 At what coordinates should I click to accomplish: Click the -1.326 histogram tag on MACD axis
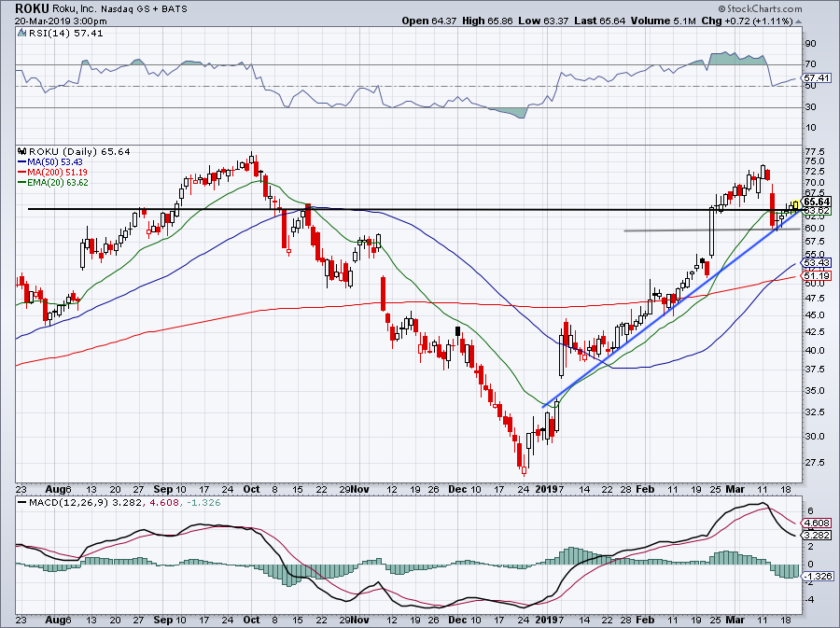818,576
